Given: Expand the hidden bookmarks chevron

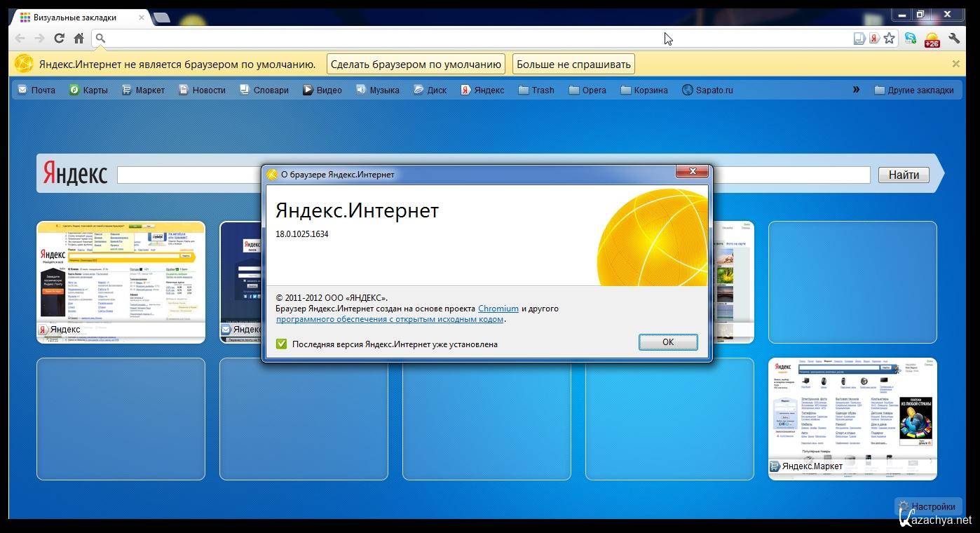Looking at the screenshot, I should 856,90.
